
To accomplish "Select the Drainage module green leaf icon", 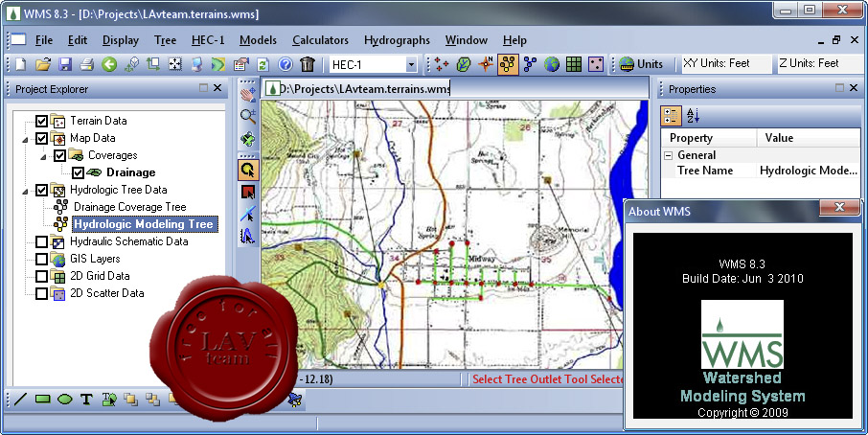I will [x=464, y=64].
